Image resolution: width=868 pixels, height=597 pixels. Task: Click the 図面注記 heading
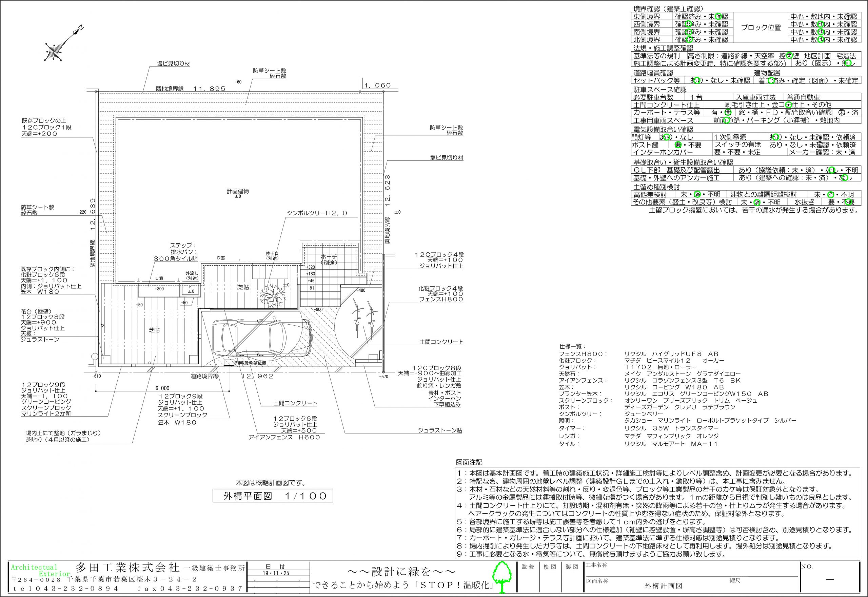click(x=469, y=463)
